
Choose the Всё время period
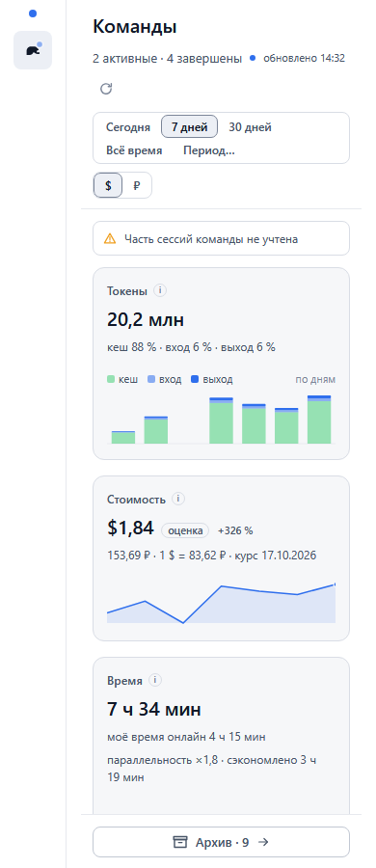click(x=134, y=150)
